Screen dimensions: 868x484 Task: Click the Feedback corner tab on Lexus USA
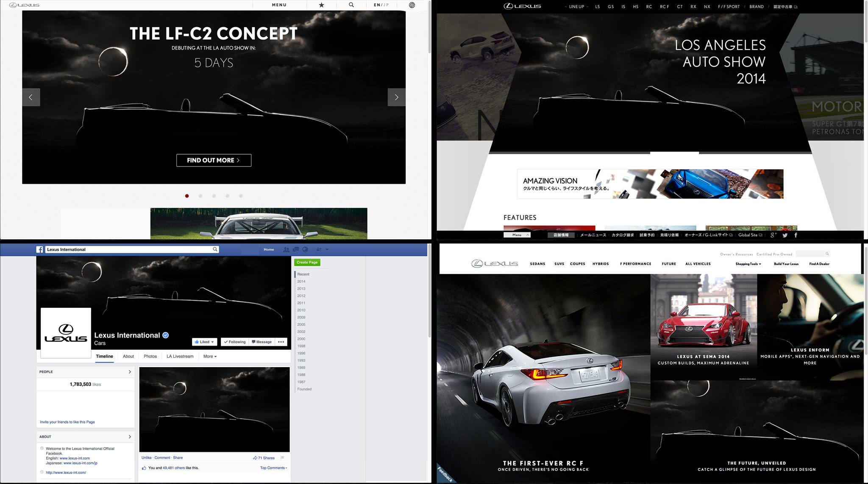click(445, 474)
